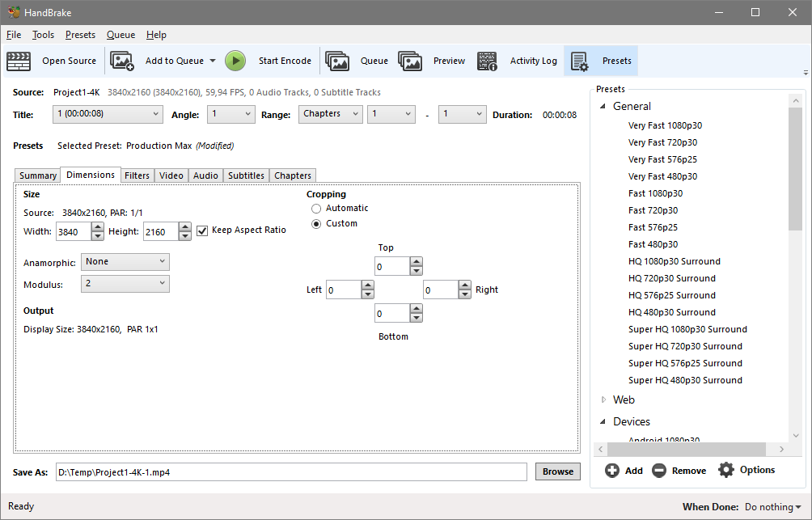This screenshot has width=812, height=520.
Task: Click the Remove preset minus icon
Action: tap(658, 471)
